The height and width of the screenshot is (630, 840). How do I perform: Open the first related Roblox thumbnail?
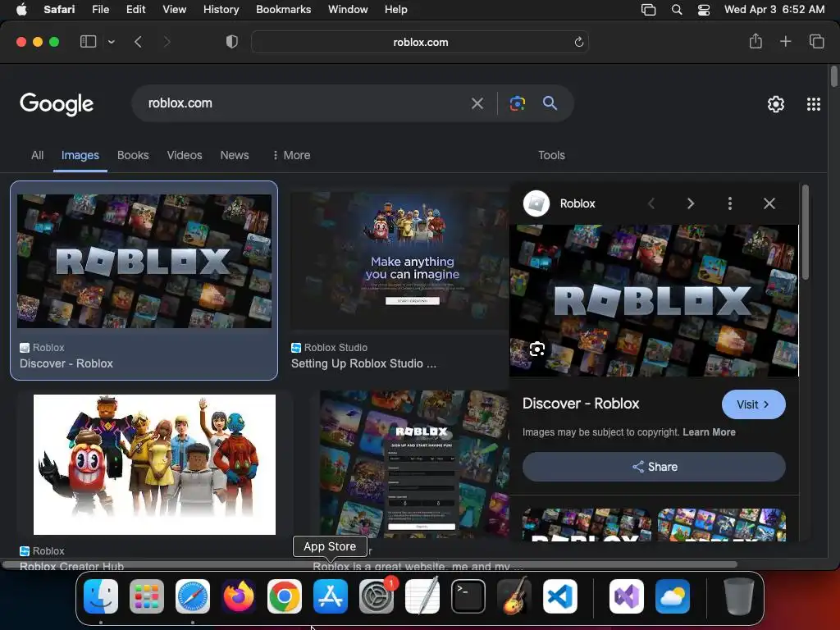[x=586, y=524]
